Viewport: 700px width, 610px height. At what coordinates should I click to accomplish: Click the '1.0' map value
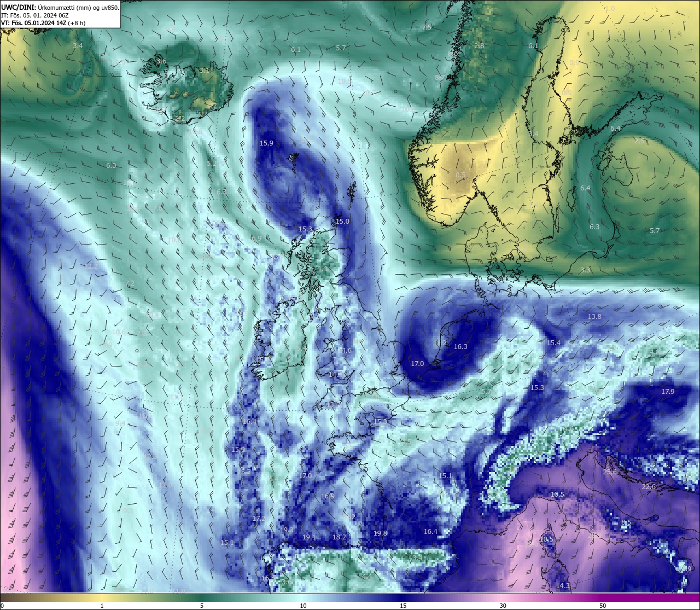pyautogui.click(x=610, y=9)
